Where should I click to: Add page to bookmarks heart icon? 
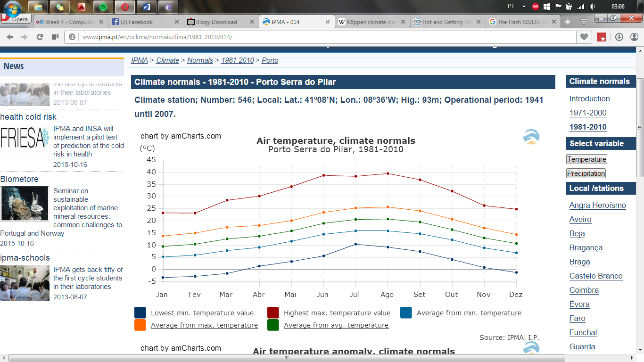click(x=585, y=37)
